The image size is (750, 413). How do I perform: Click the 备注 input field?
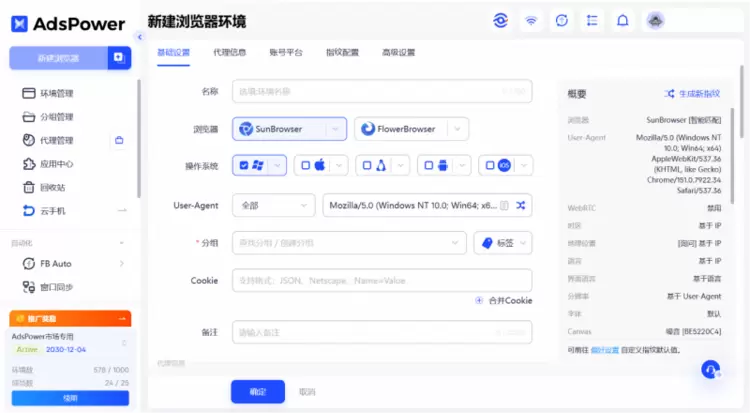pyautogui.click(x=382, y=332)
